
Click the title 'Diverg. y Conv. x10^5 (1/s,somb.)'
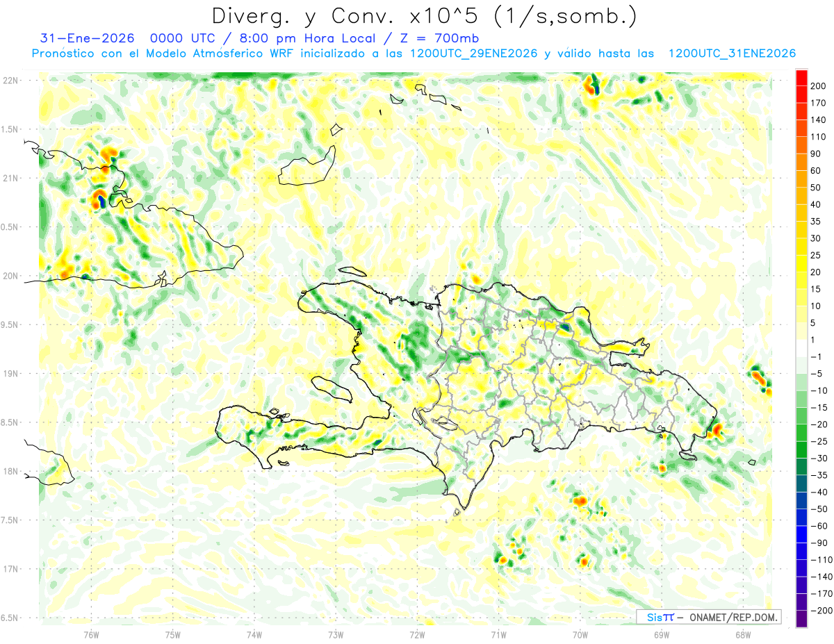tap(424, 16)
